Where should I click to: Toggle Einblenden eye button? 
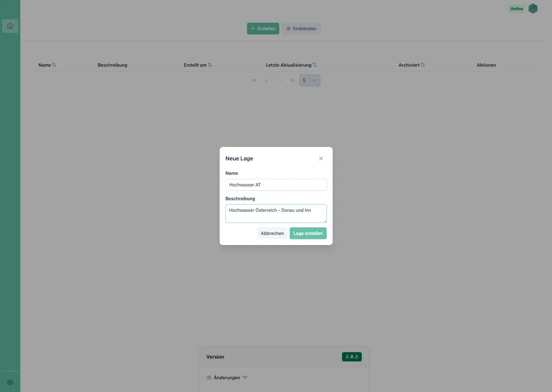301,28
